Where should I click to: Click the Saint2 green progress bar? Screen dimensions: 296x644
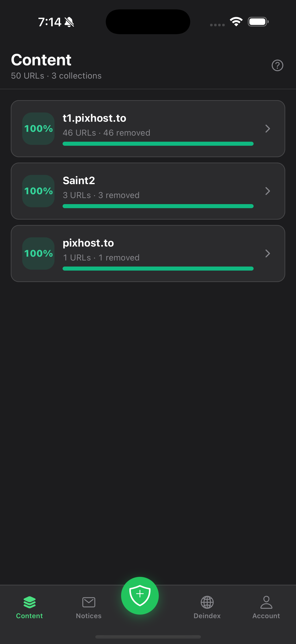(158, 206)
